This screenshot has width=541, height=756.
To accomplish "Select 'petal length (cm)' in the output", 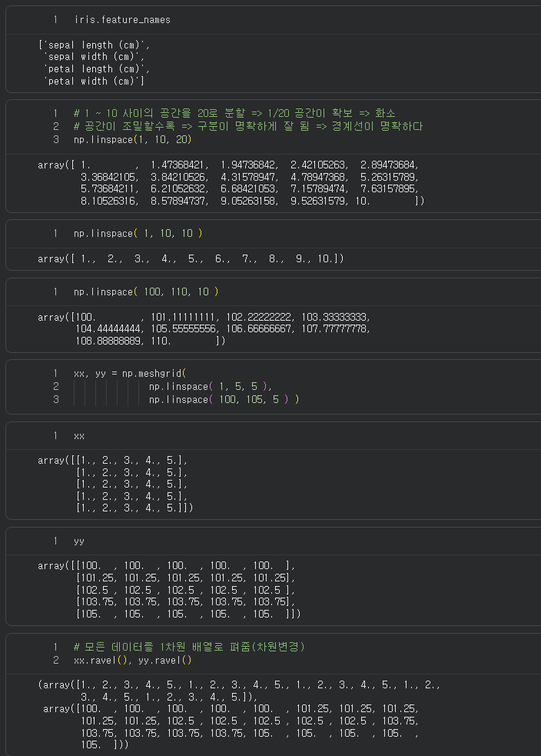I will 94,69.
